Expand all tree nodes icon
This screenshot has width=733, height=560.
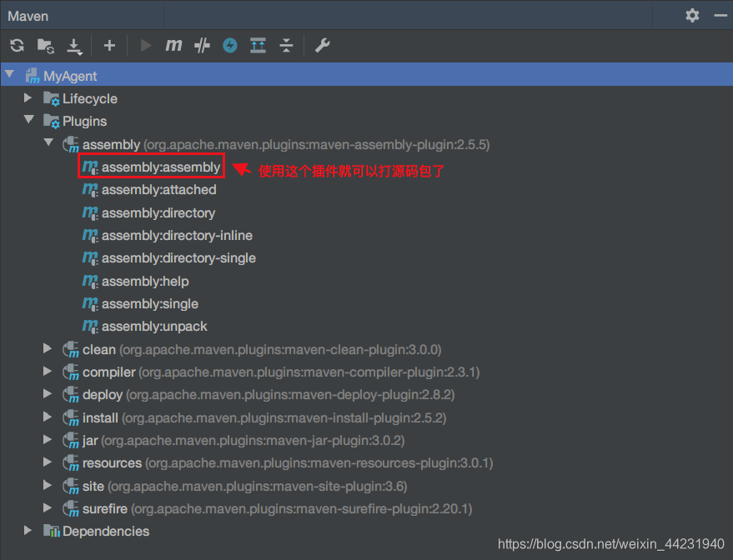258,45
